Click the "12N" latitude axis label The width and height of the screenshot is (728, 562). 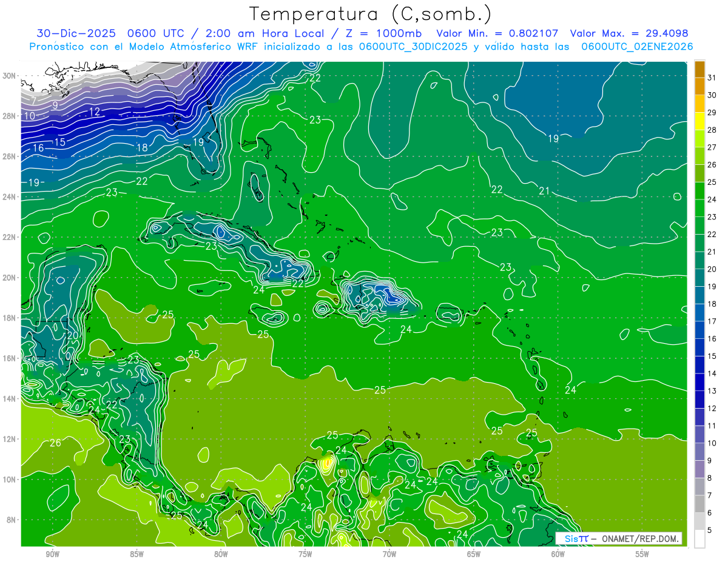pyautogui.click(x=10, y=439)
